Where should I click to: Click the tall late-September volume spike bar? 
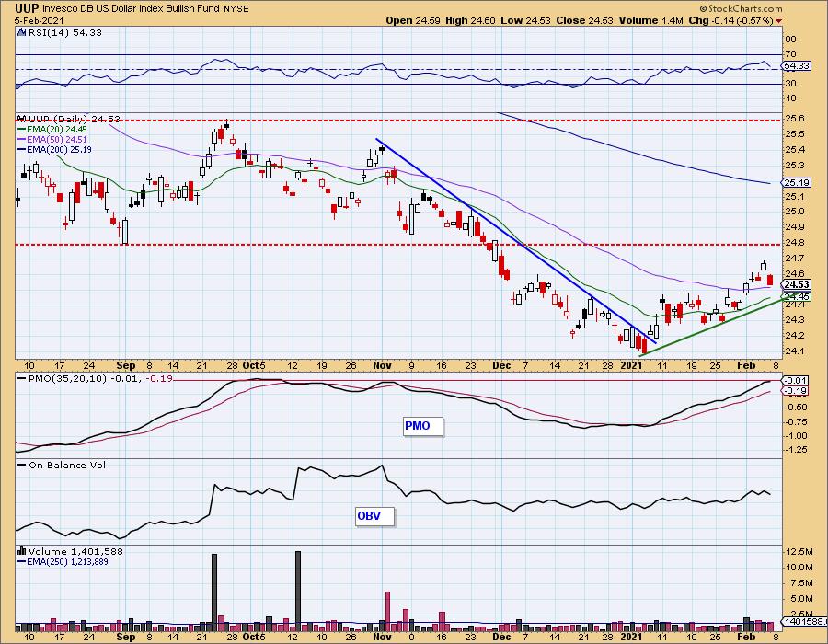213,592
